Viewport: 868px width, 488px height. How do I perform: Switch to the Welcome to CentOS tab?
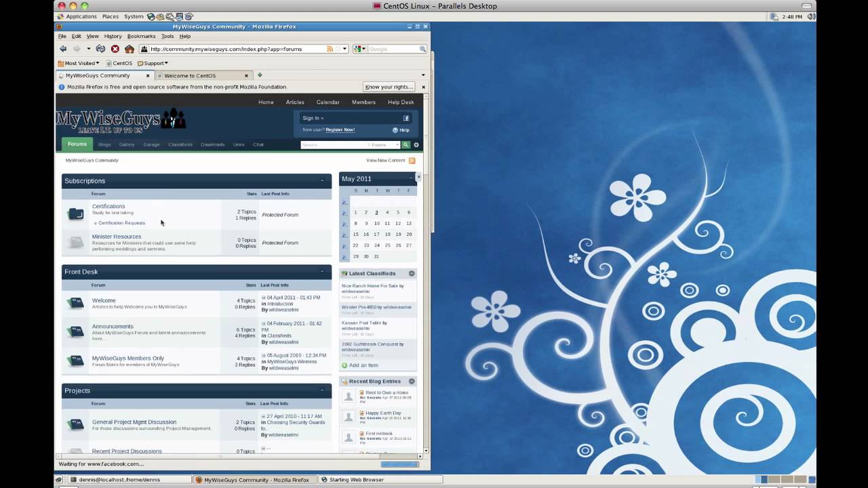[x=203, y=75]
